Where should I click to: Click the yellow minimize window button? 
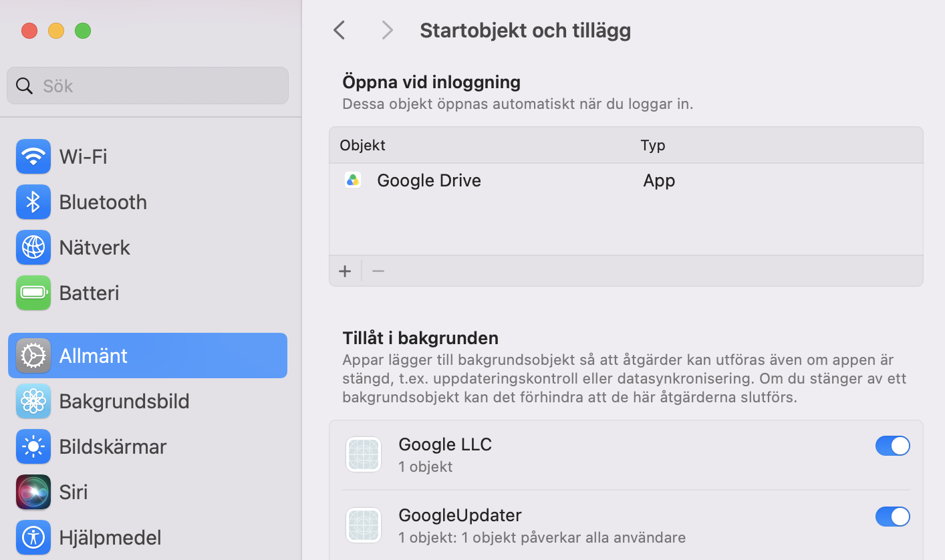click(56, 31)
